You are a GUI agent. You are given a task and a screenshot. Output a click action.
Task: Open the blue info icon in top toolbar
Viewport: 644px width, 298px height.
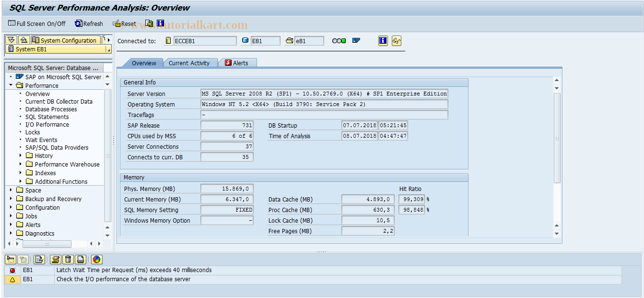click(160, 23)
